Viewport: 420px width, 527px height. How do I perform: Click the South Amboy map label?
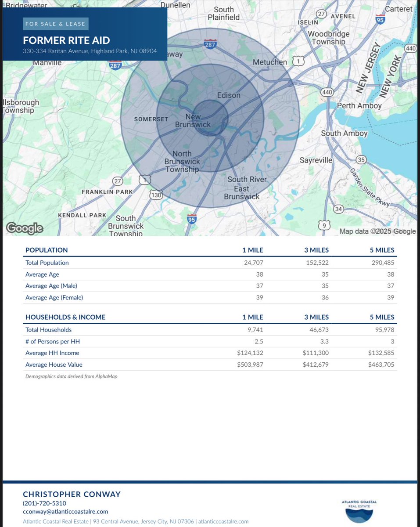tap(345, 133)
